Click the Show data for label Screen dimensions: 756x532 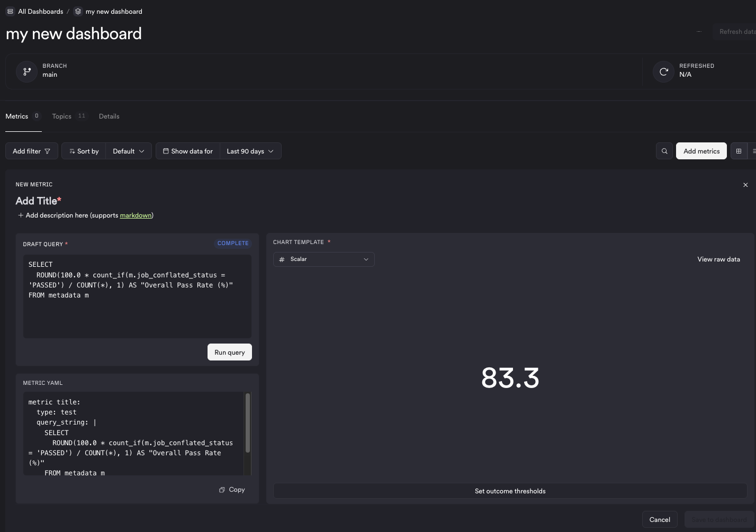pyautogui.click(x=188, y=151)
